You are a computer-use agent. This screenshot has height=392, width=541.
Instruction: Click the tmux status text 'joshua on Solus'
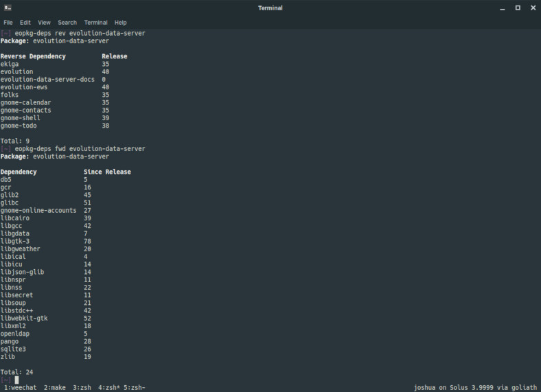pos(439,387)
